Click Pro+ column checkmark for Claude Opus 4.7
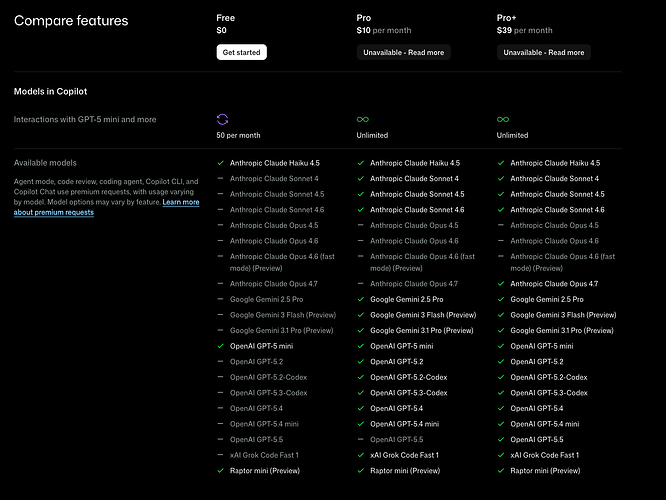This screenshot has width=666, height=500. (501, 283)
